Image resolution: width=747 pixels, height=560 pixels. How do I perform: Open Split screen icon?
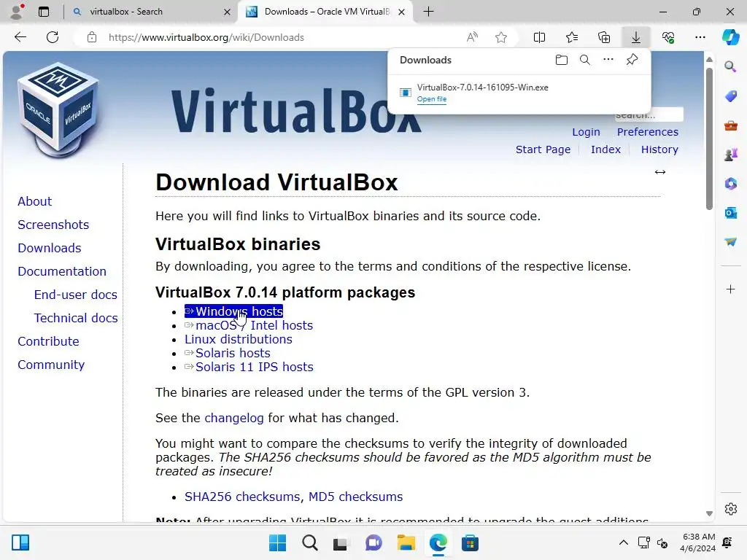pos(539,37)
